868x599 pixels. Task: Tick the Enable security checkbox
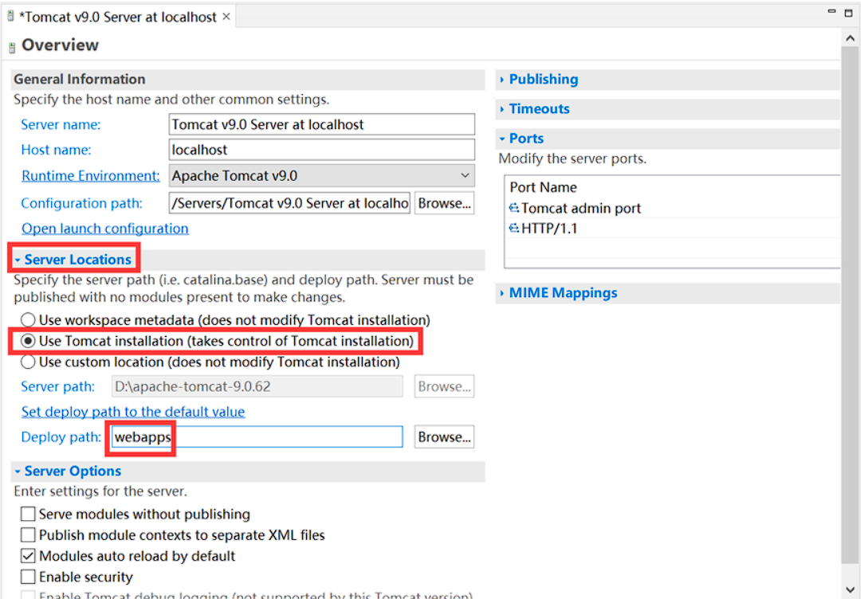(28, 577)
